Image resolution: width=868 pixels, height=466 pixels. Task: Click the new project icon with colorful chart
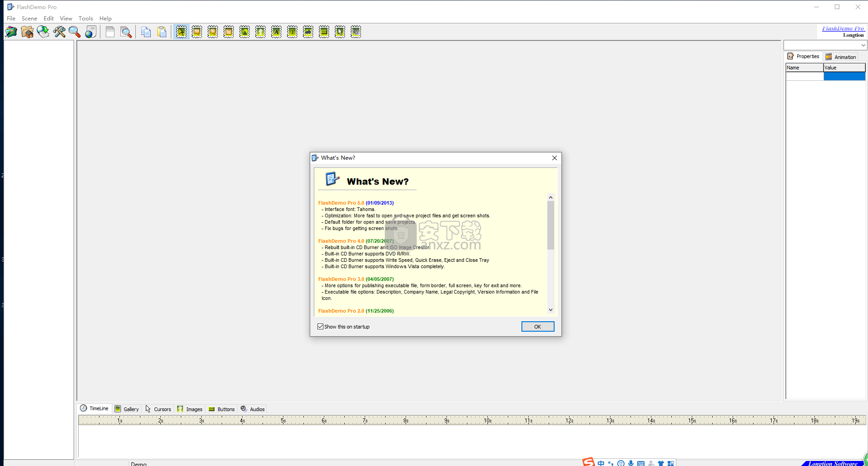click(11, 32)
